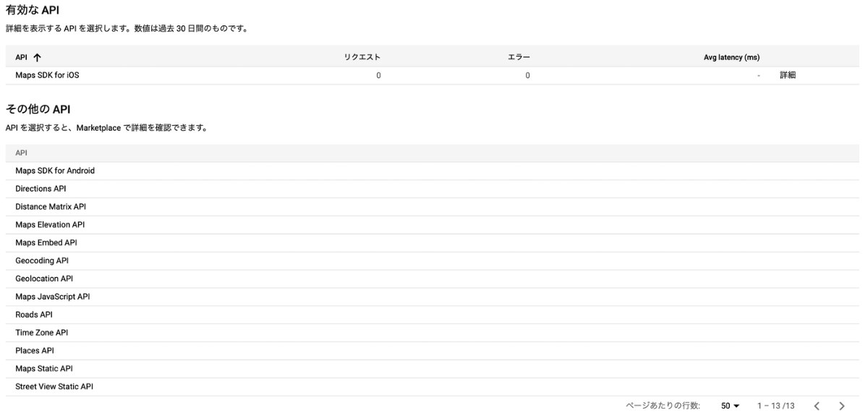Click API header in その他の API table
This screenshot has width=868, height=416.
click(21, 153)
